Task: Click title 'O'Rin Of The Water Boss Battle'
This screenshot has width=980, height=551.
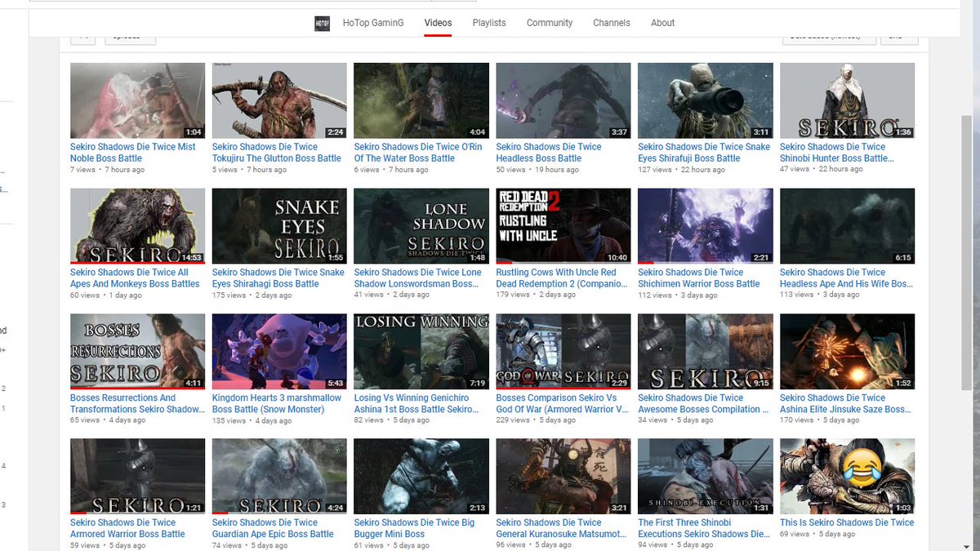Action: pos(418,153)
